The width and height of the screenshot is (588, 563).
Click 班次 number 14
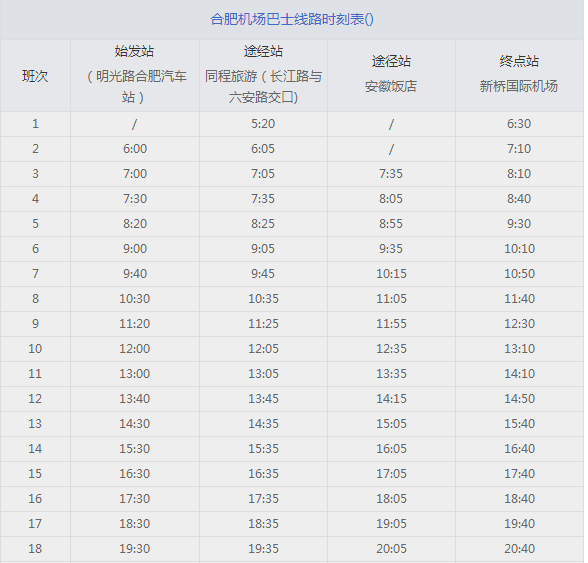click(x=35, y=449)
